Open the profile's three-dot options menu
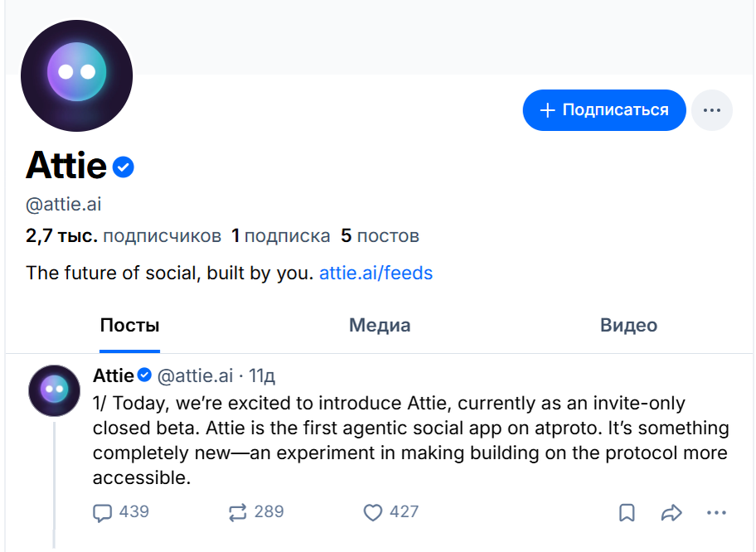Viewport: 756px width, 552px height. click(x=712, y=109)
